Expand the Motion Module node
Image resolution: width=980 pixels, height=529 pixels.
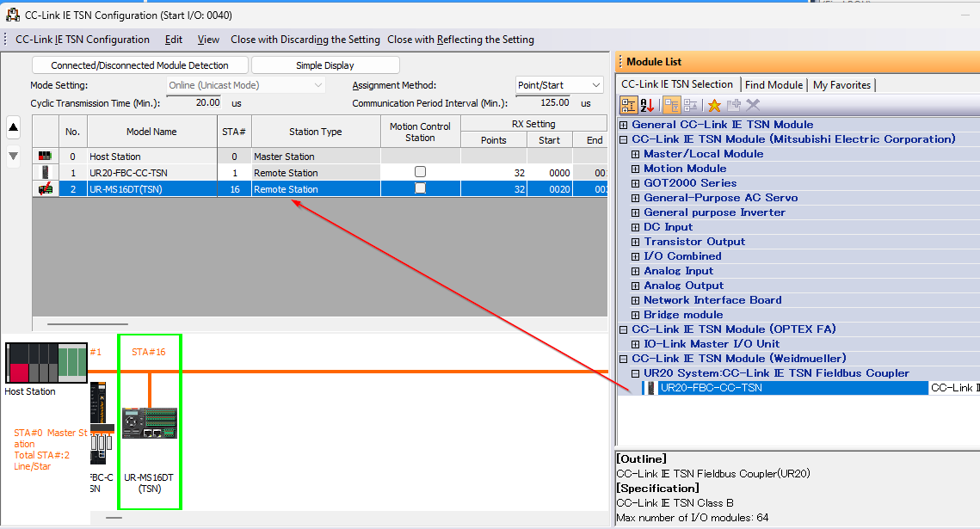tap(635, 169)
